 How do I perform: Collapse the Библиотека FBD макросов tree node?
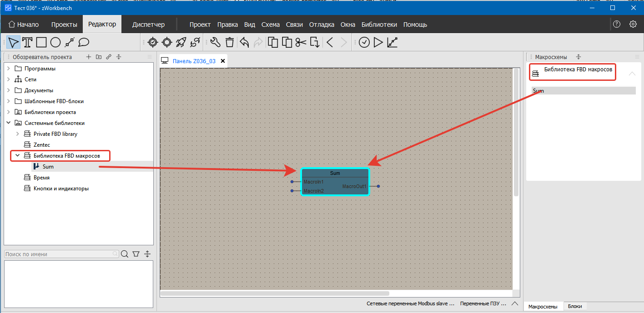17,156
